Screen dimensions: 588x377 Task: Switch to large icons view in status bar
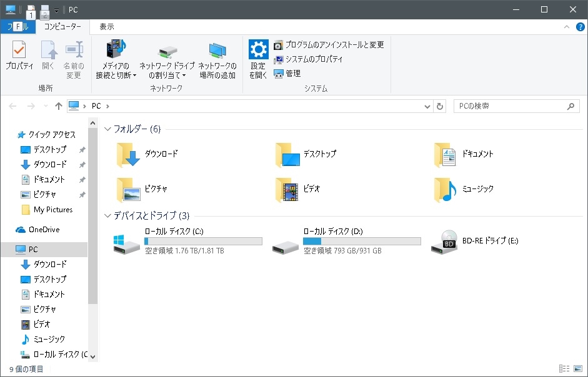(x=578, y=369)
